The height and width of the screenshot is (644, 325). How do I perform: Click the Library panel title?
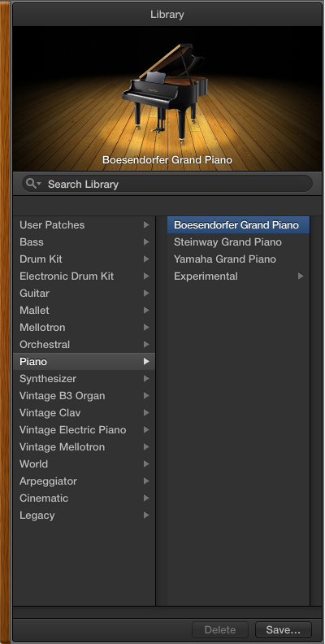[x=167, y=15]
